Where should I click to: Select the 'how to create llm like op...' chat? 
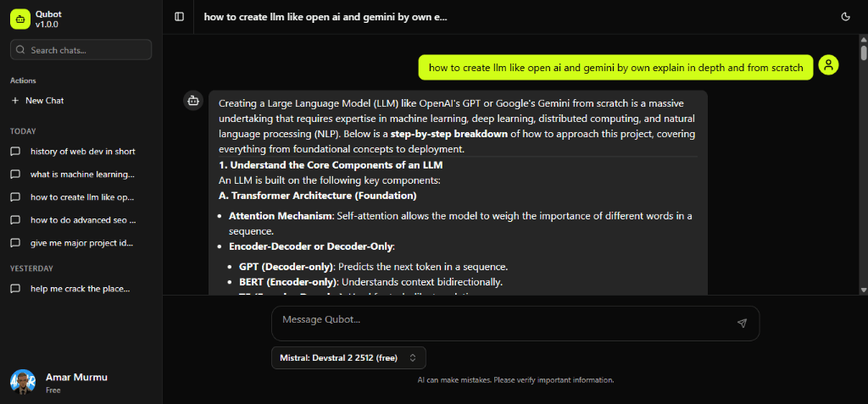point(82,197)
